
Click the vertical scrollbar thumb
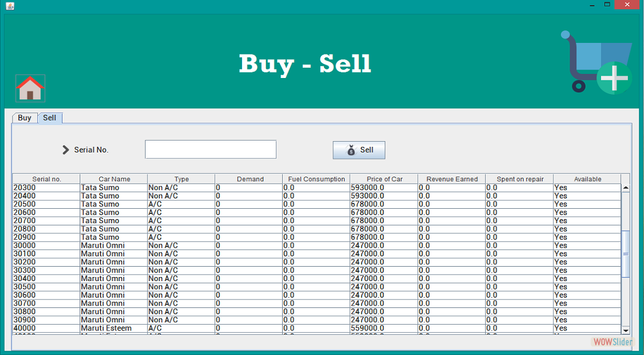pyautogui.click(x=626, y=253)
